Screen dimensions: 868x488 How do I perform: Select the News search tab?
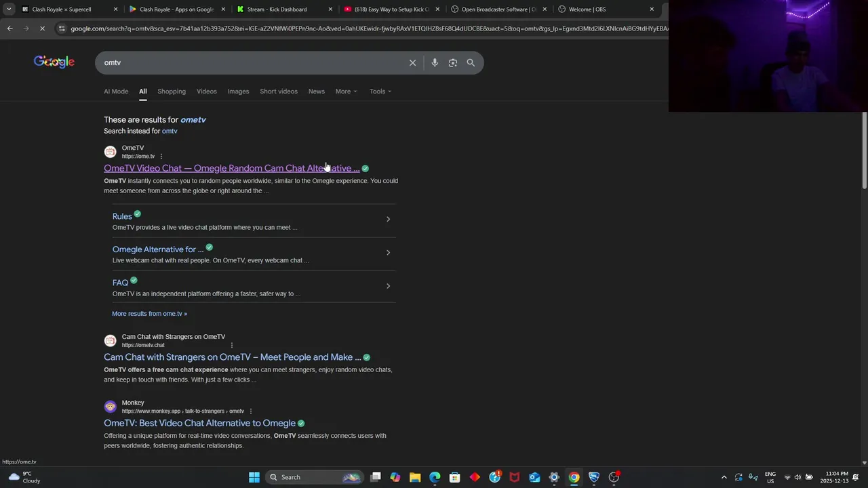point(317,91)
